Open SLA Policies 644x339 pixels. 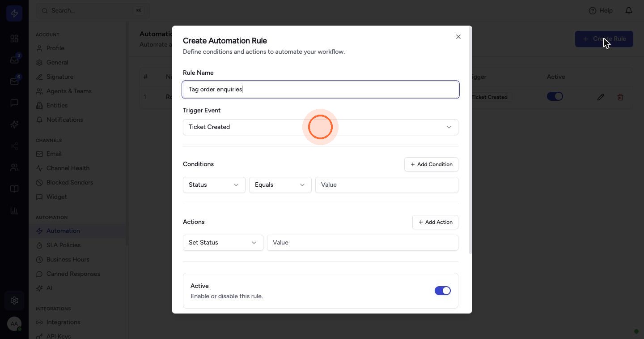(64, 245)
